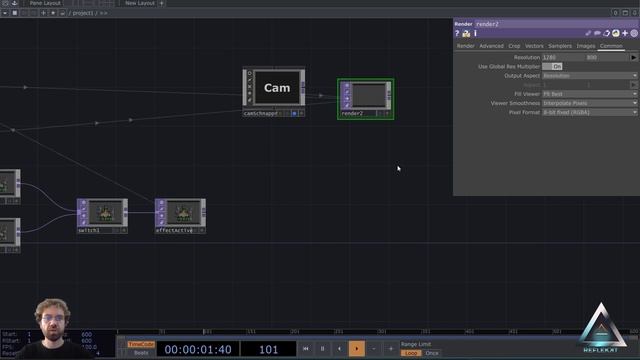Click the copy parameters tag icon
Image resolution: width=640 pixels, height=360 pixels.
click(607, 33)
